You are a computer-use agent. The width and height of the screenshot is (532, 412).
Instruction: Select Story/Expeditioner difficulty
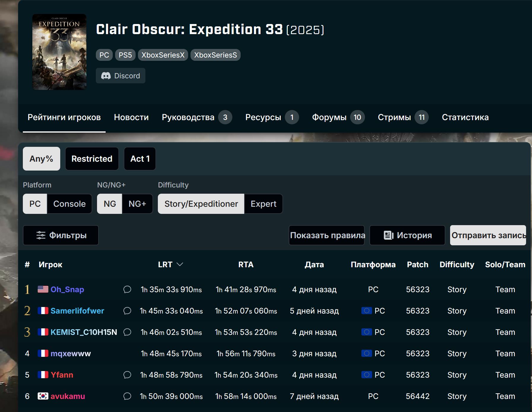point(201,204)
